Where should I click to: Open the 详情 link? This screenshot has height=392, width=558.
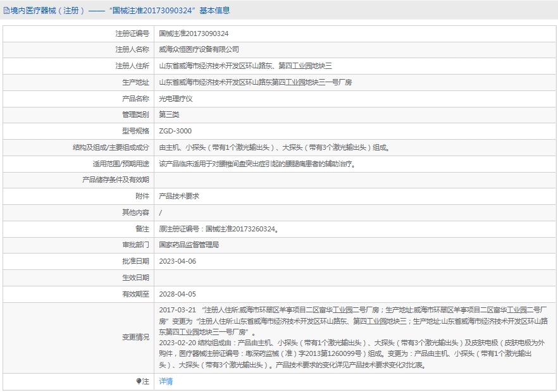(166, 381)
